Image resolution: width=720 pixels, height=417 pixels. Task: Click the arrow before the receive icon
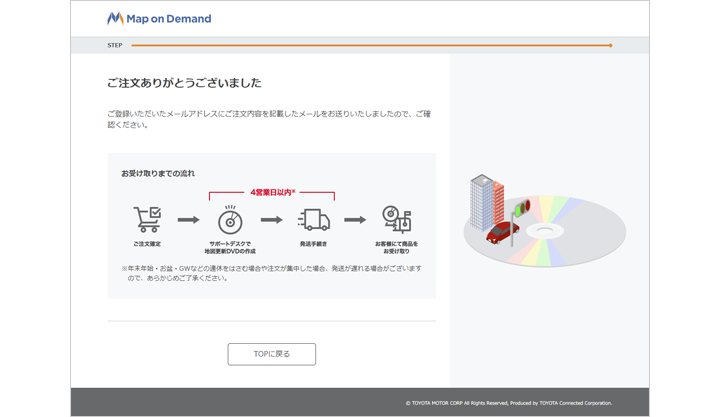(355, 220)
